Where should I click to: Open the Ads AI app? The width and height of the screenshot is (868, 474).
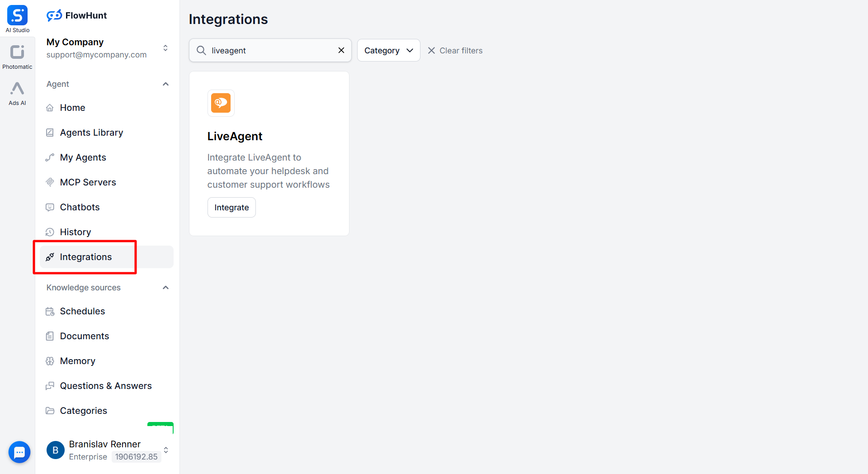(17, 89)
